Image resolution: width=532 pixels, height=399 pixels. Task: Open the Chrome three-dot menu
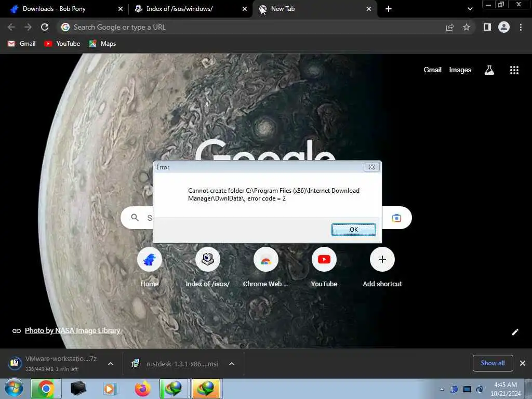click(521, 27)
